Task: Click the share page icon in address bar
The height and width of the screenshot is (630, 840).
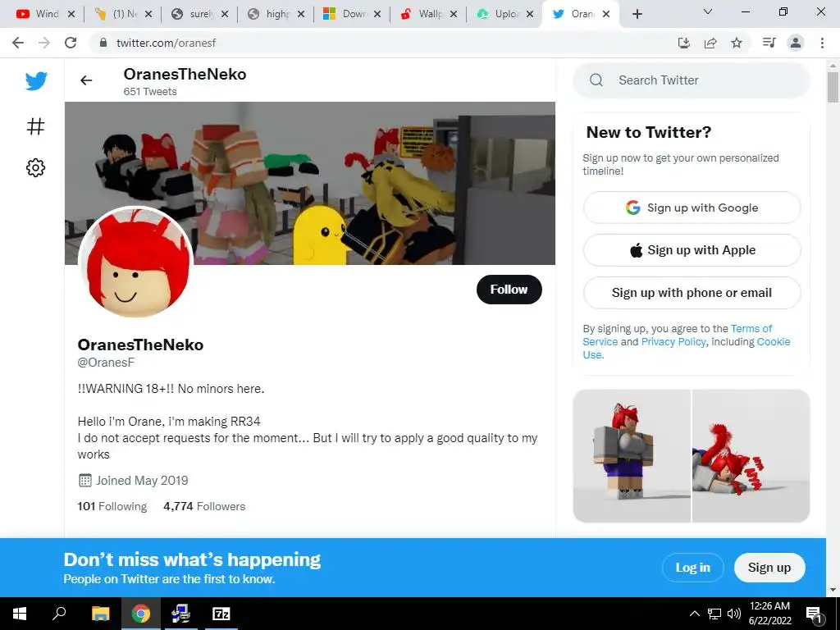Action: pos(710,43)
